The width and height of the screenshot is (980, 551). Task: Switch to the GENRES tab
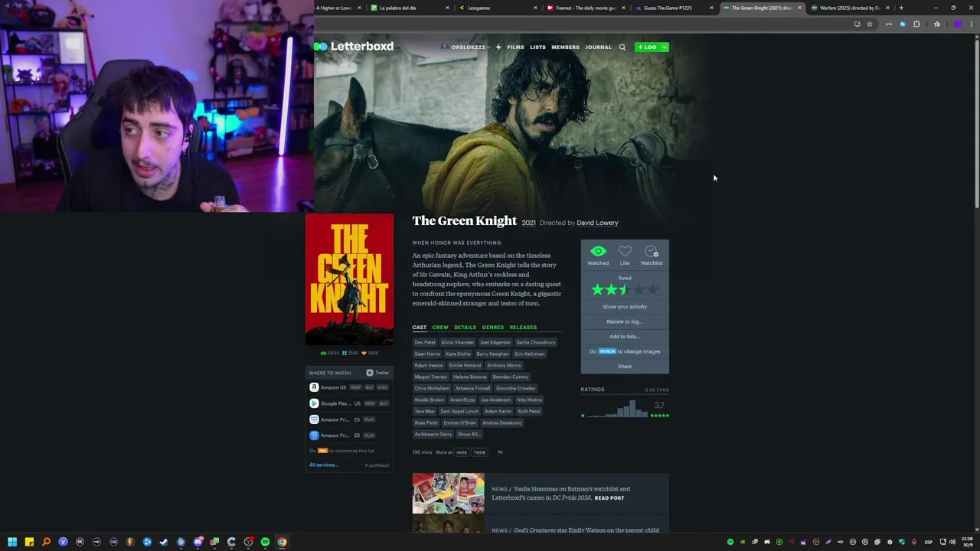pos(493,328)
